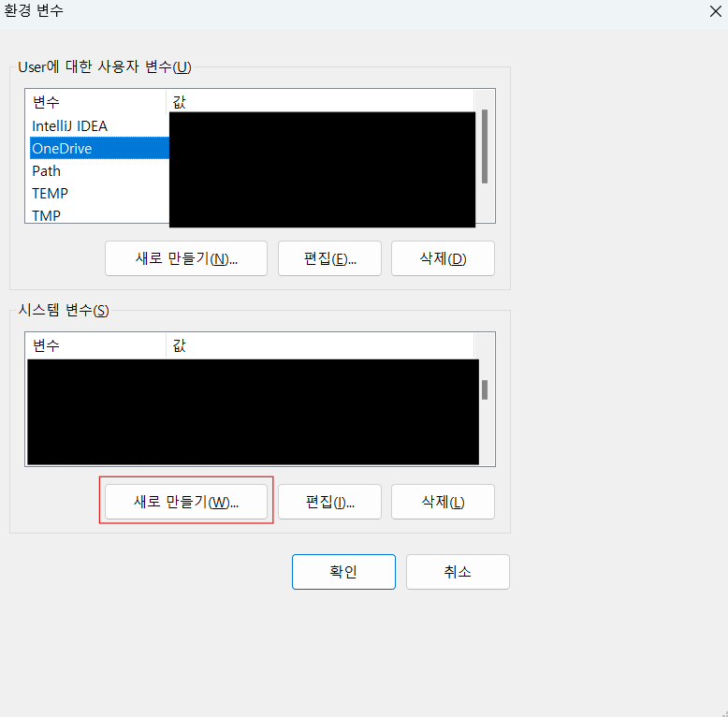This screenshot has width=728, height=717.
Task: Confirm with the 확인 button
Action: 343,572
